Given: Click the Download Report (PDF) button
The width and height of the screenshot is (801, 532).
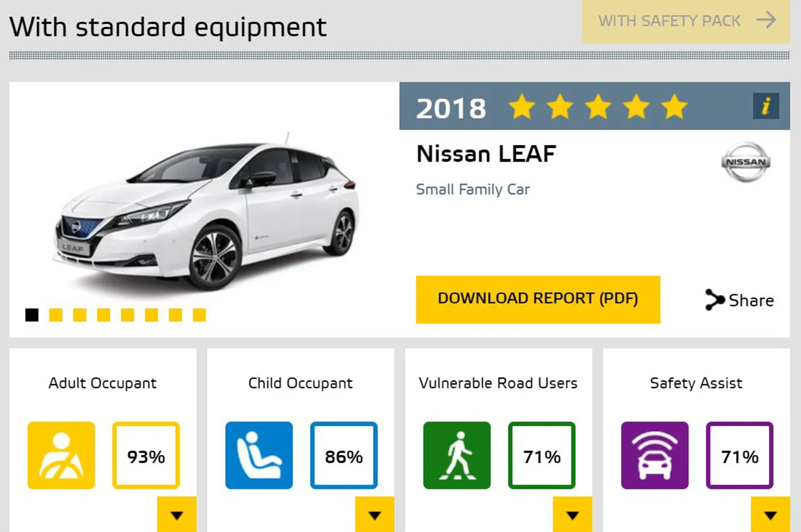Looking at the screenshot, I should tap(538, 299).
